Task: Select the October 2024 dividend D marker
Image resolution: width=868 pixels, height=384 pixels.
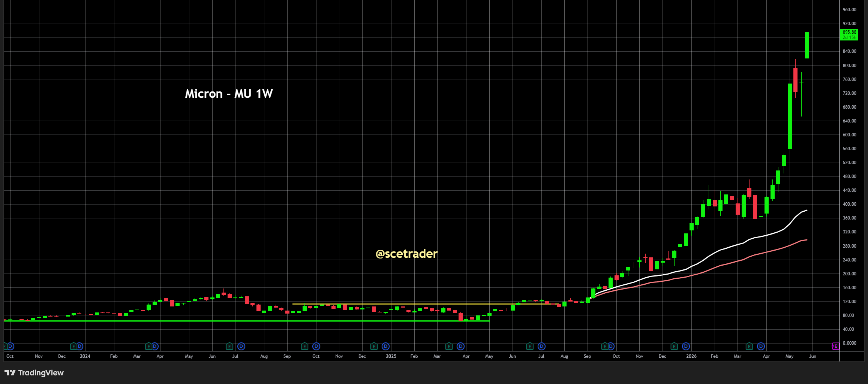Action: [316, 346]
